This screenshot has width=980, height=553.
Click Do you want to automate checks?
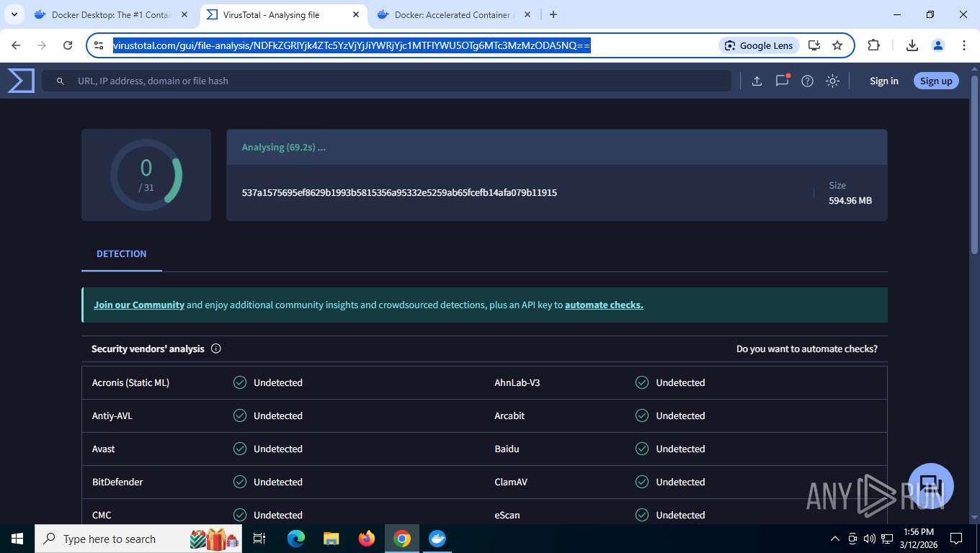(x=807, y=349)
